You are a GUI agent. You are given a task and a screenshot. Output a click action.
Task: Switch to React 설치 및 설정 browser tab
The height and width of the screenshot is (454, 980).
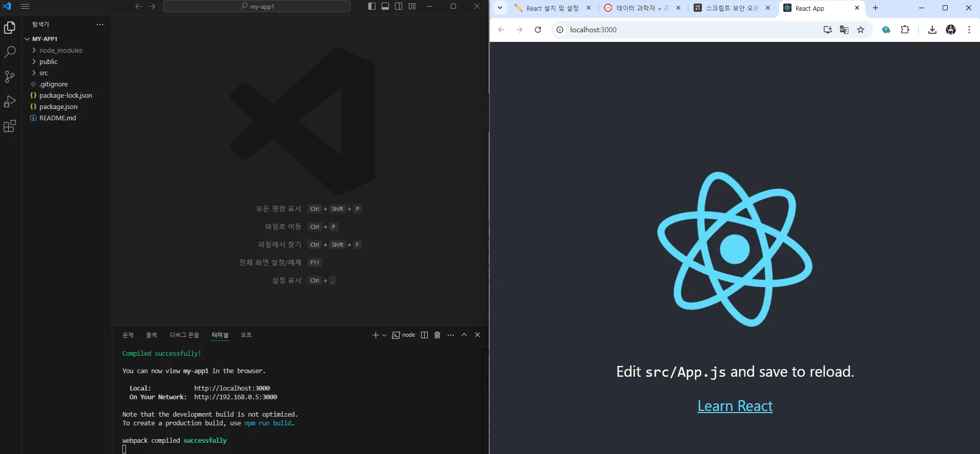pyautogui.click(x=553, y=8)
